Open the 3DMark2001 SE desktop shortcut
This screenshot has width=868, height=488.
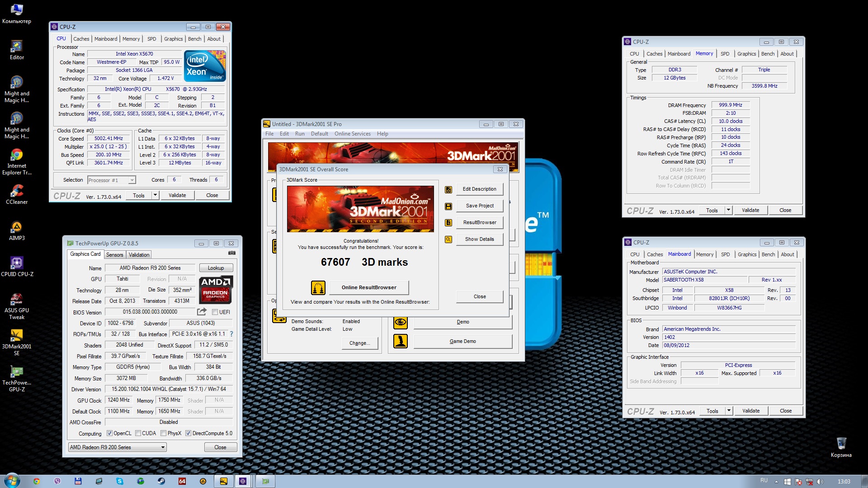click(17, 342)
